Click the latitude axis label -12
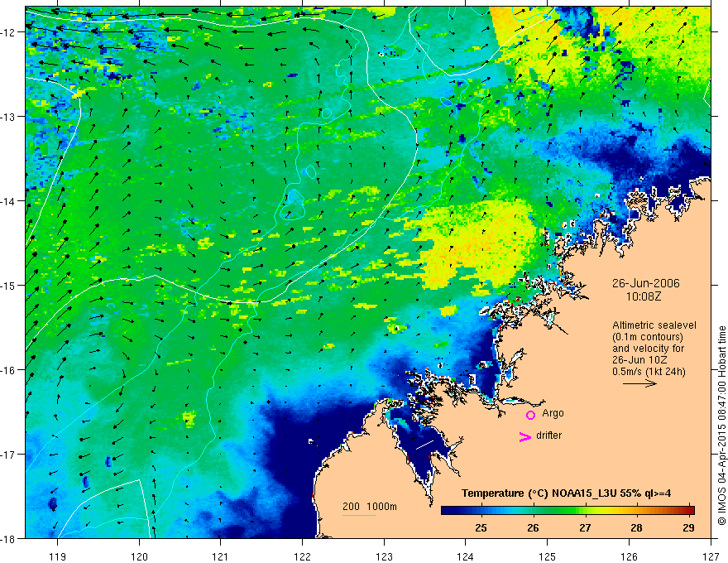The image size is (728, 563). coord(8,32)
